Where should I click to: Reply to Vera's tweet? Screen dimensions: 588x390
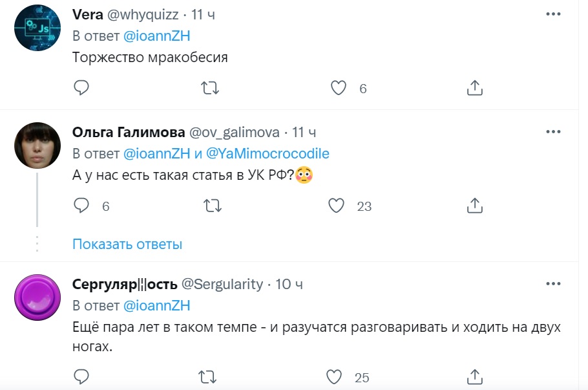click(81, 88)
